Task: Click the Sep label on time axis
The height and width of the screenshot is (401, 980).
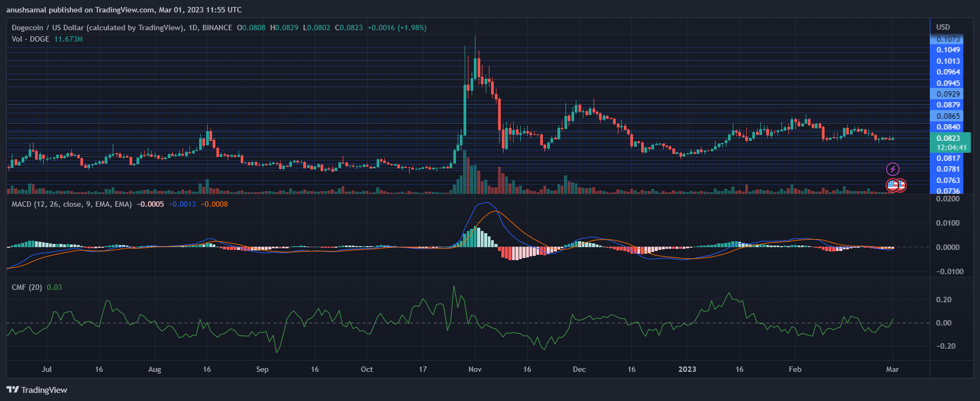Action: pos(262,369)
